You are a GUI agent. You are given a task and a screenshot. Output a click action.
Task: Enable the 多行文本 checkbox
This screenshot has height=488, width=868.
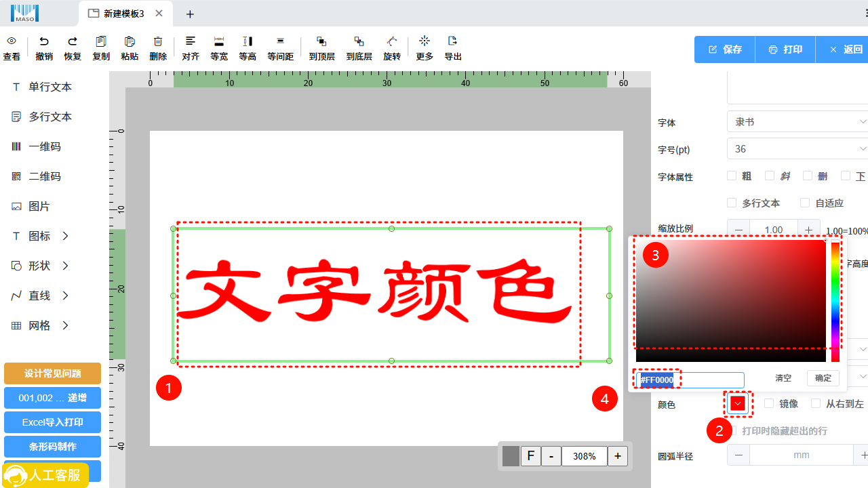pyautogui.click(x=732, y=203)
